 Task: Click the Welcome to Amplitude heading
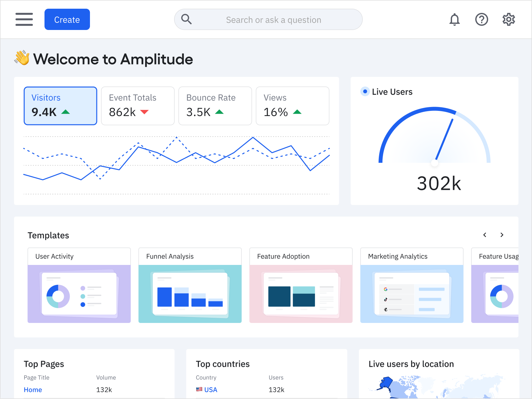point(113,59)
